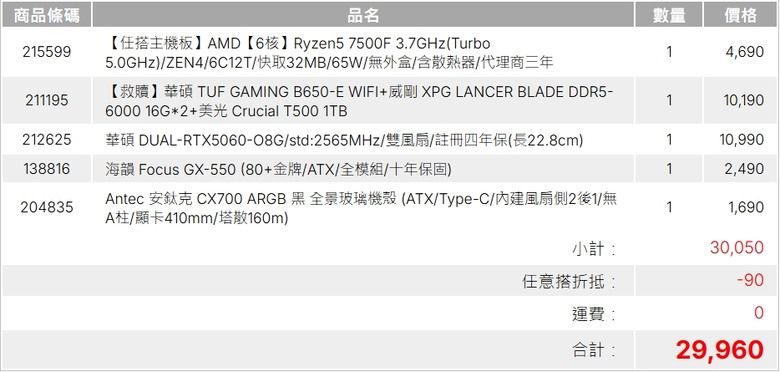The height and width of the screenshot is (372, 780).
Task: Select product code 211195
Action: click(x=47, y=100)
